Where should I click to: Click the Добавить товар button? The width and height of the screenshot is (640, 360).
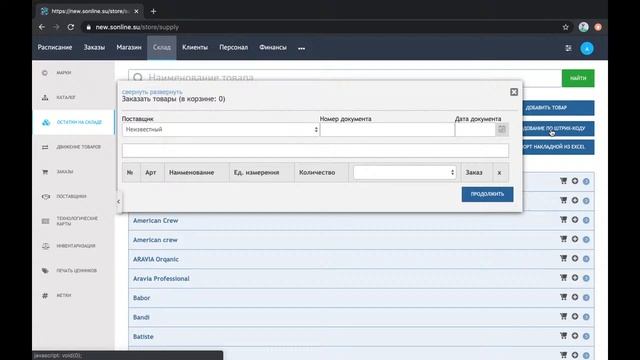(558, 108)
